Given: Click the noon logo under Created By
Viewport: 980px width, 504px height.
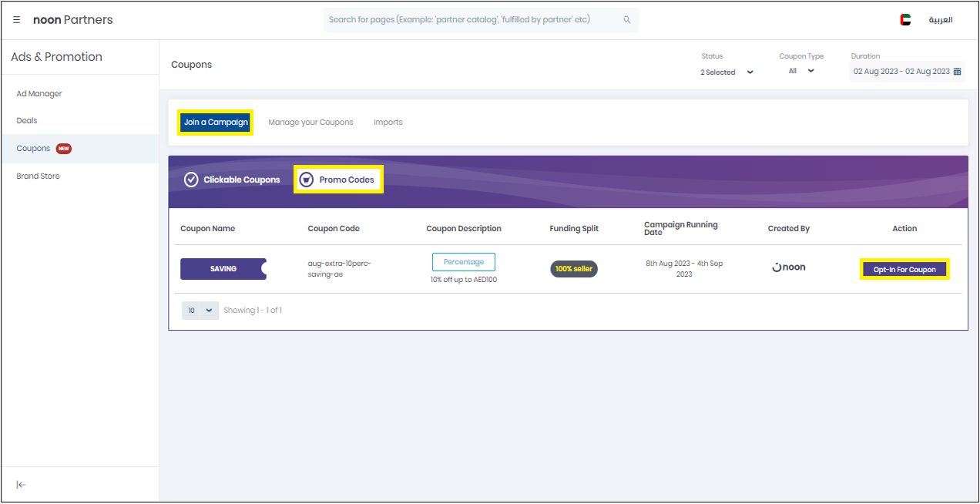Looking at the screenshot, I should [x=788, y=267].
